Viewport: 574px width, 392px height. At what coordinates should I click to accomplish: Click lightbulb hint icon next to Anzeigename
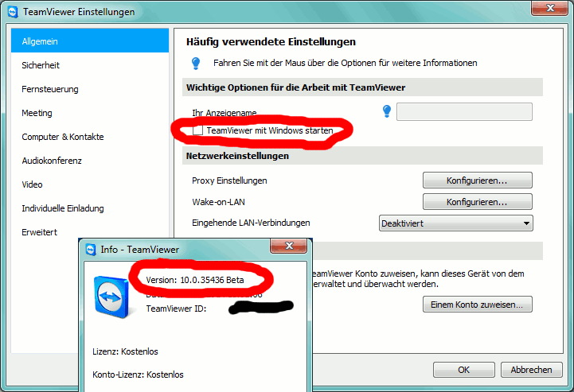[387, 111]
